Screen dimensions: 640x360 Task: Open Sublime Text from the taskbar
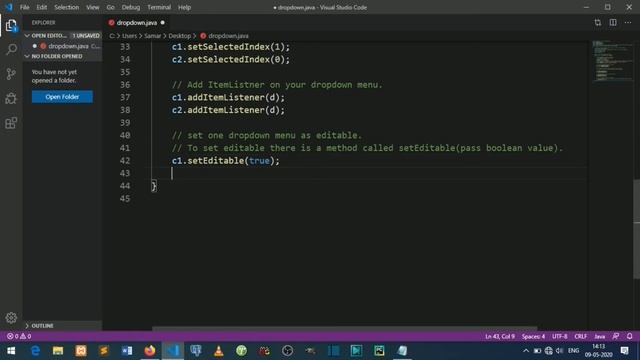(x=104, y=351)
